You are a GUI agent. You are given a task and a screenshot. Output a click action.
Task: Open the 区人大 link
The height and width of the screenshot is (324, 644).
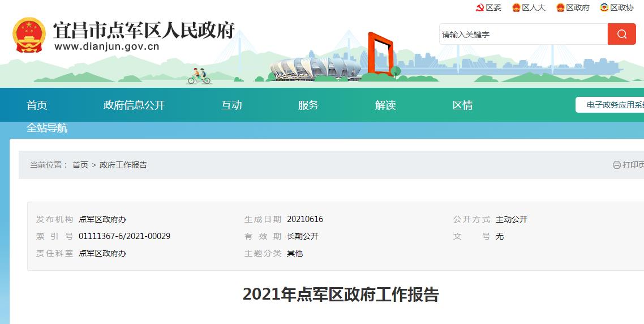point(534,7)
